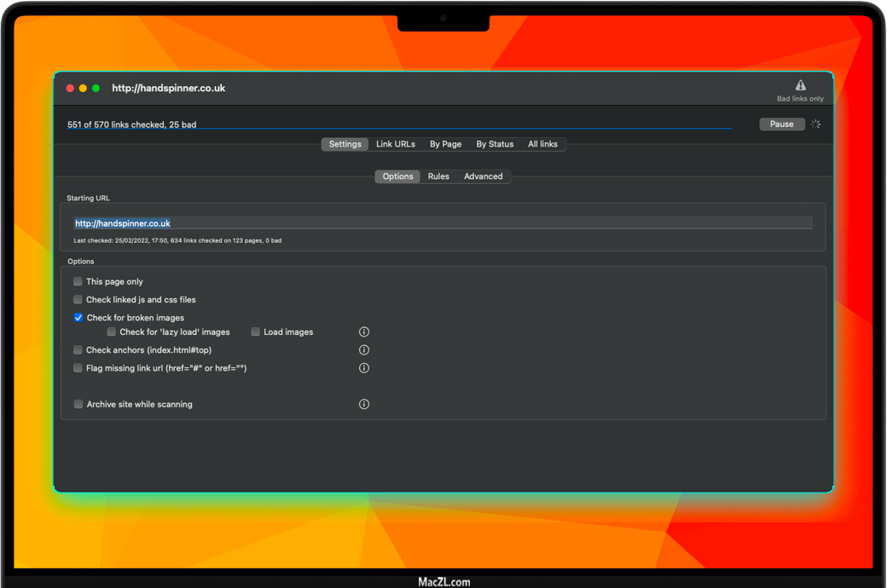Enable Check linked js and css files
This screenshot has width=887, height=588.
[78, 299]
